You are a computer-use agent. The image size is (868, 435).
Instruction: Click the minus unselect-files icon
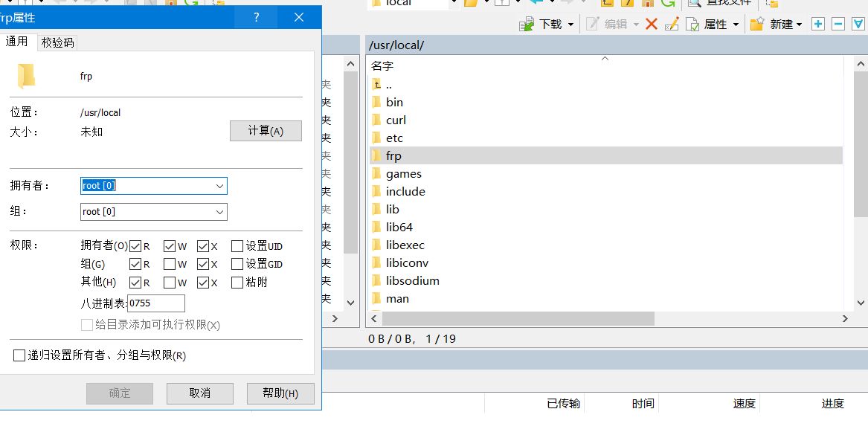coord(838,24)
